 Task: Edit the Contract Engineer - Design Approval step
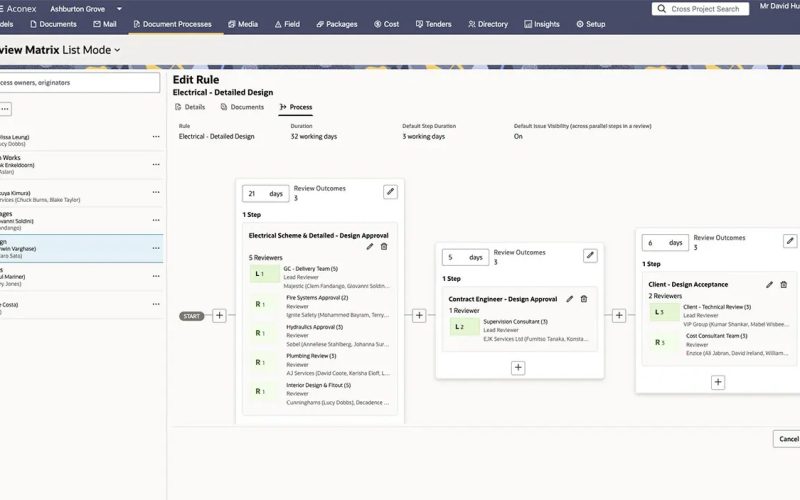[570, 299]
